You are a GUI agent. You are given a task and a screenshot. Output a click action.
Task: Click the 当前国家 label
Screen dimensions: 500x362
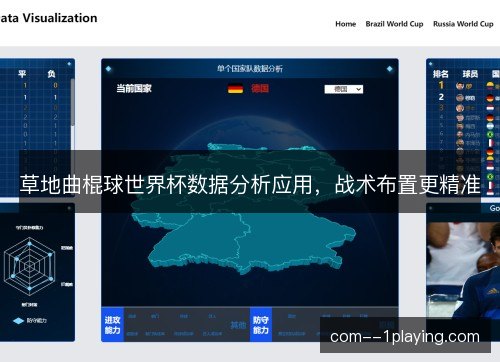tap(134, 89)
